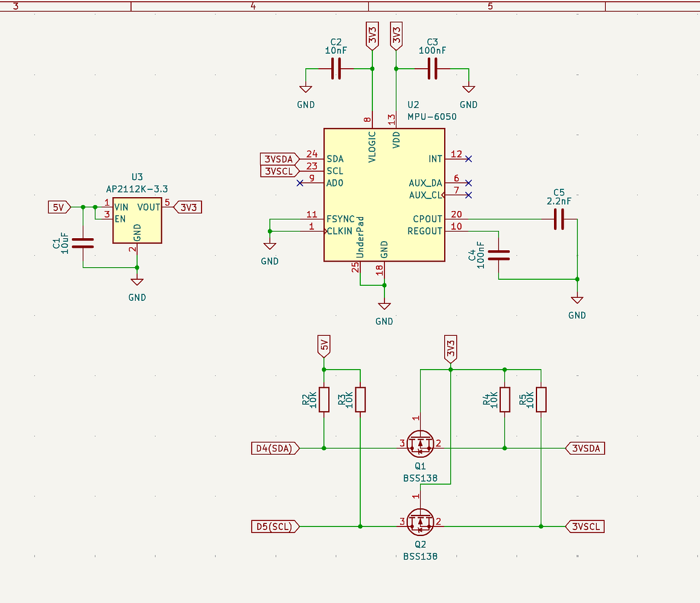
Task: Select the MPU-6050 U2 chip body
Action: click(x=384, y=195)
